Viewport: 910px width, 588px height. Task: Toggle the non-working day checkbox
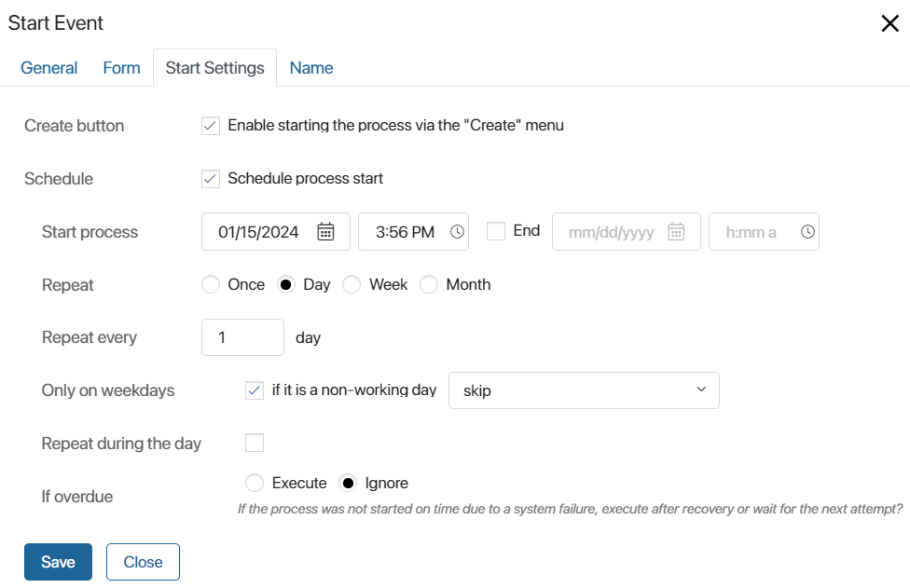click(255, 390)
